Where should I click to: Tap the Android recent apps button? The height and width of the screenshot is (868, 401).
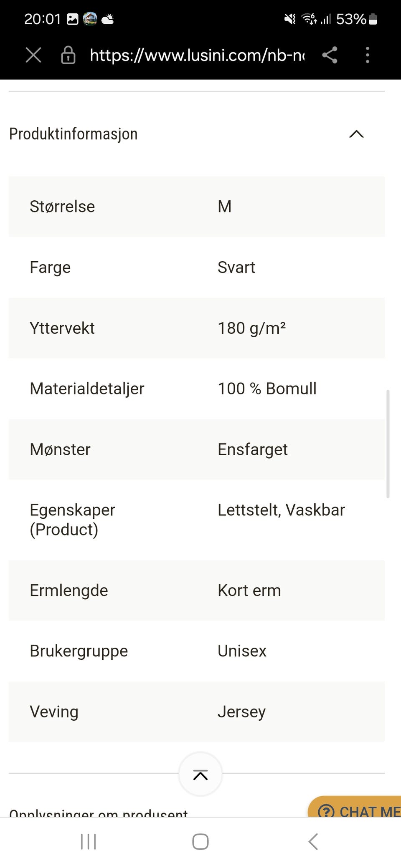(x=89, y=841)
